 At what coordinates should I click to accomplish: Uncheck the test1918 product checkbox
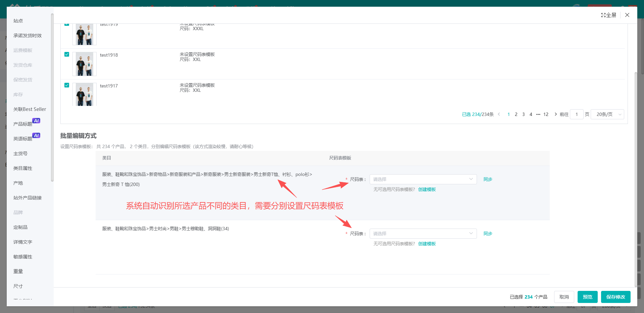point(67,54)
